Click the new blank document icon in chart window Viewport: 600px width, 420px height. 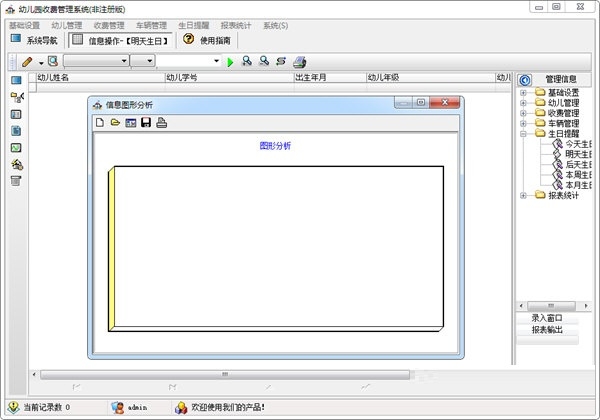(99, 123)
